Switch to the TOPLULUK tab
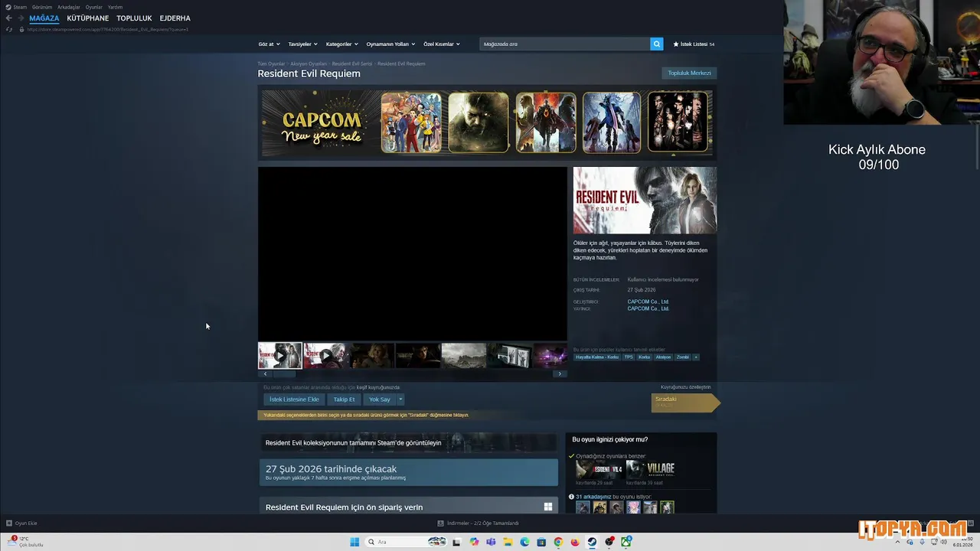980x551 pixels. pos(134,18)
